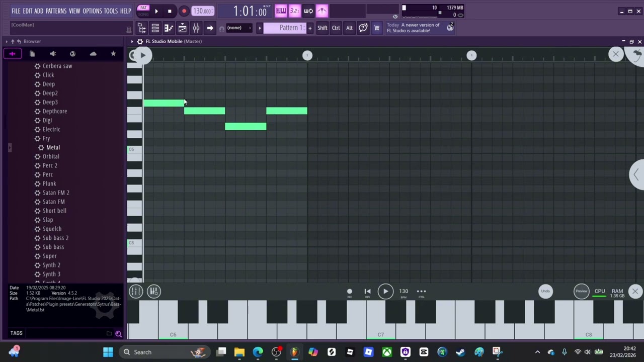Open the shop cart icon

click(x=376, y=28)
